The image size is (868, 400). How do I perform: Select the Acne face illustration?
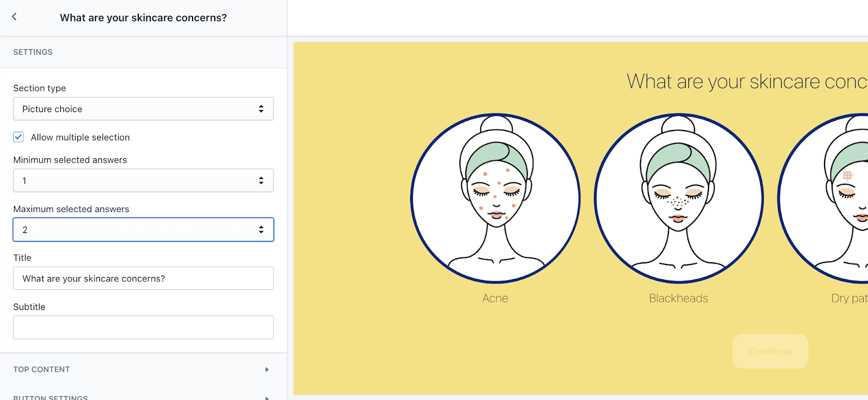point(495,198)
